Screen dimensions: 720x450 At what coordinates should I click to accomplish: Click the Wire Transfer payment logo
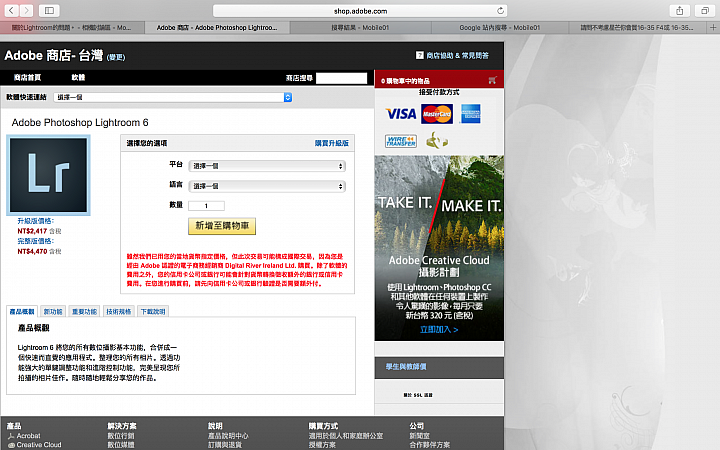(x=401, y=141)
